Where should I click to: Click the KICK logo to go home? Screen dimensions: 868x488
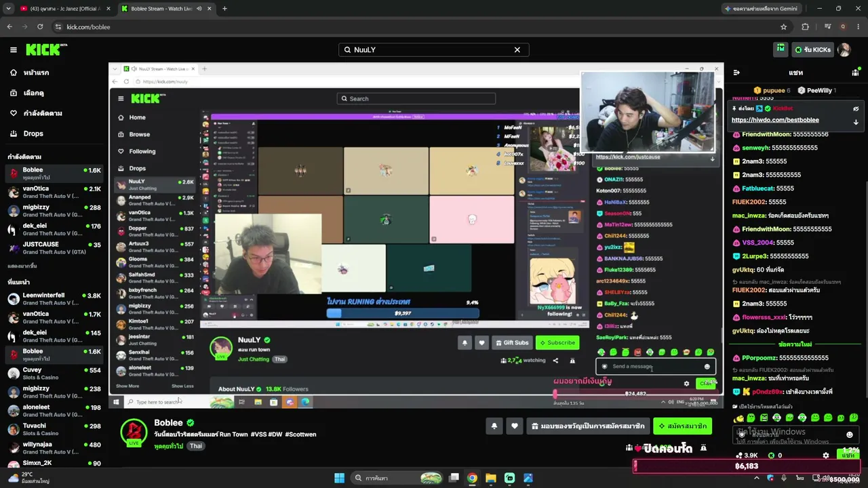tap(46, 49)
